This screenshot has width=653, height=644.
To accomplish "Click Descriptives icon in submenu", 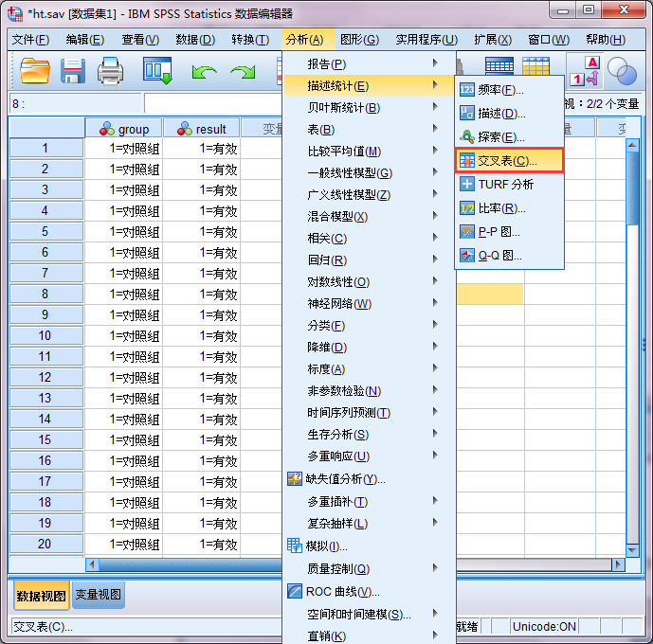I will click(x=467, y=113).
